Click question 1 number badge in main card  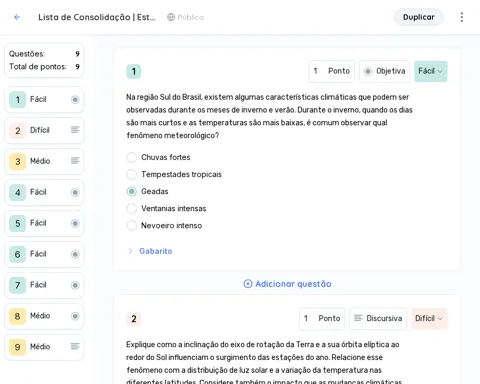134,71
